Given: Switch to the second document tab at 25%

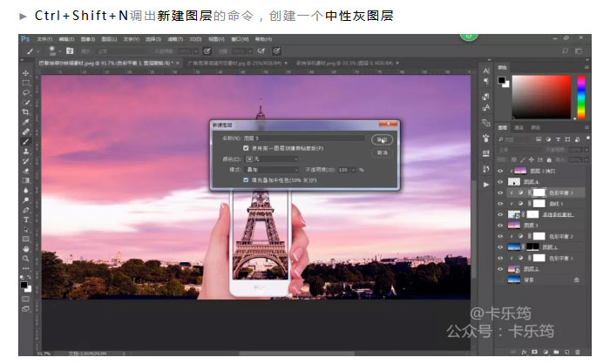Looking at the screenshot, I should [x=234, y=63].
